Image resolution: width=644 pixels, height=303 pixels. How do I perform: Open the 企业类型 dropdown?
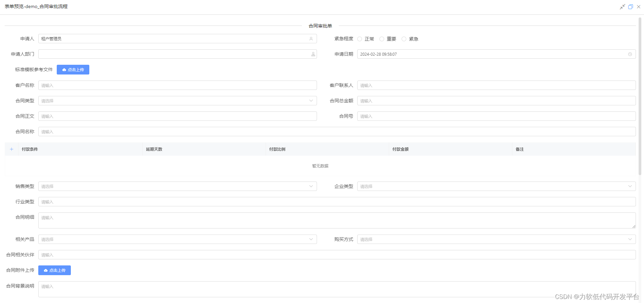coord(496,186)
